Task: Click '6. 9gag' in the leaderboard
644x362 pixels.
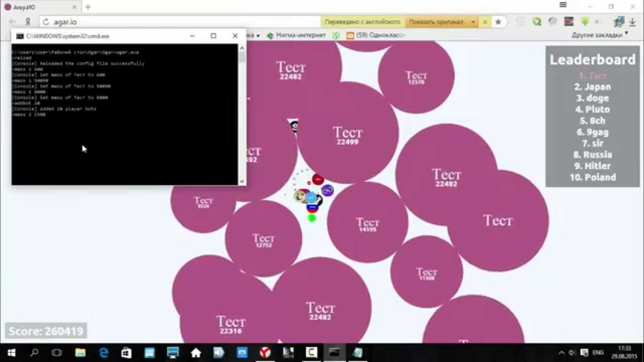Action: click(593, 132)
